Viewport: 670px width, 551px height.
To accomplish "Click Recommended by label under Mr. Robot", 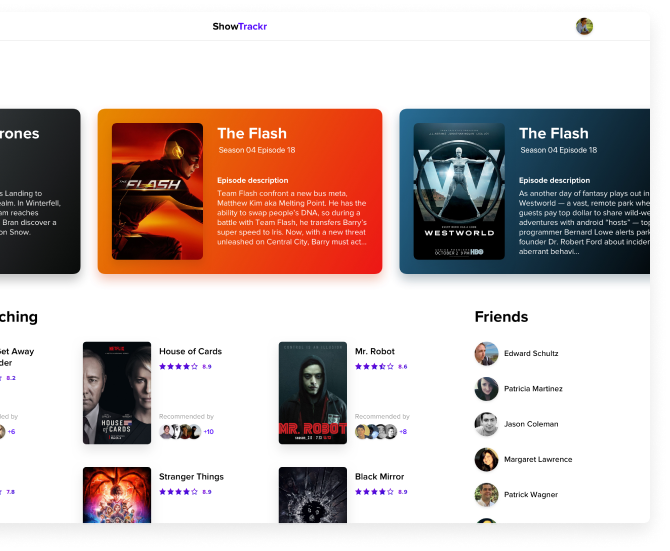I will (x=382, y=416).
